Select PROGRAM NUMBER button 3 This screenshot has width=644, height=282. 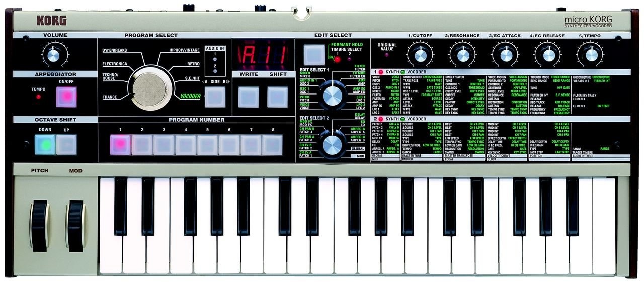click(164, 145)
